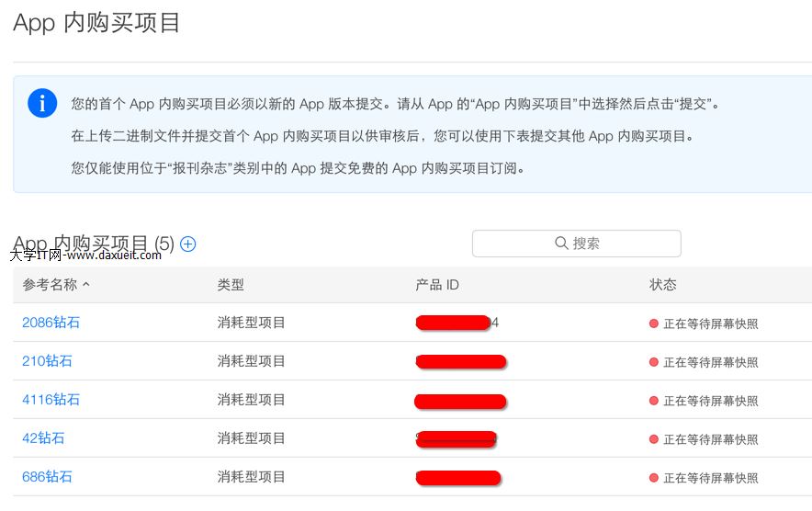Click the 类型 column header

231,285
